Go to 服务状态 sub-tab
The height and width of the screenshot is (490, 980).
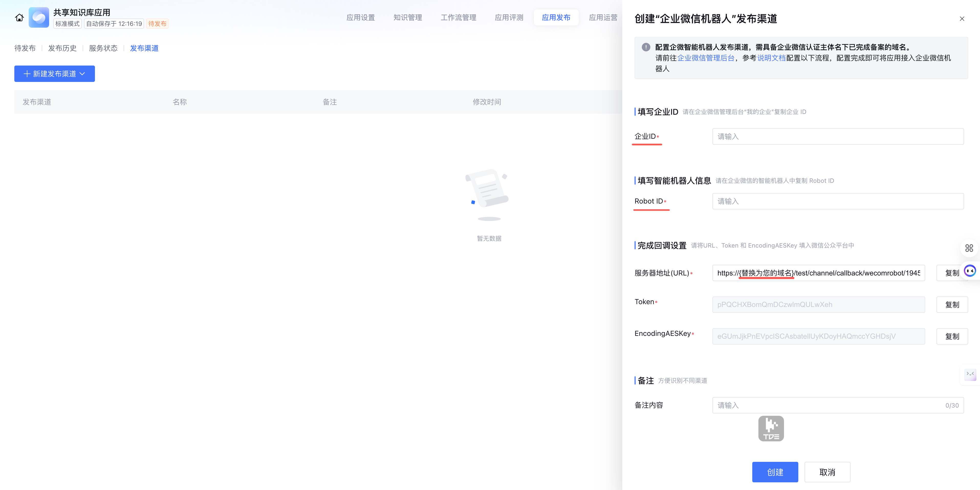103,48
